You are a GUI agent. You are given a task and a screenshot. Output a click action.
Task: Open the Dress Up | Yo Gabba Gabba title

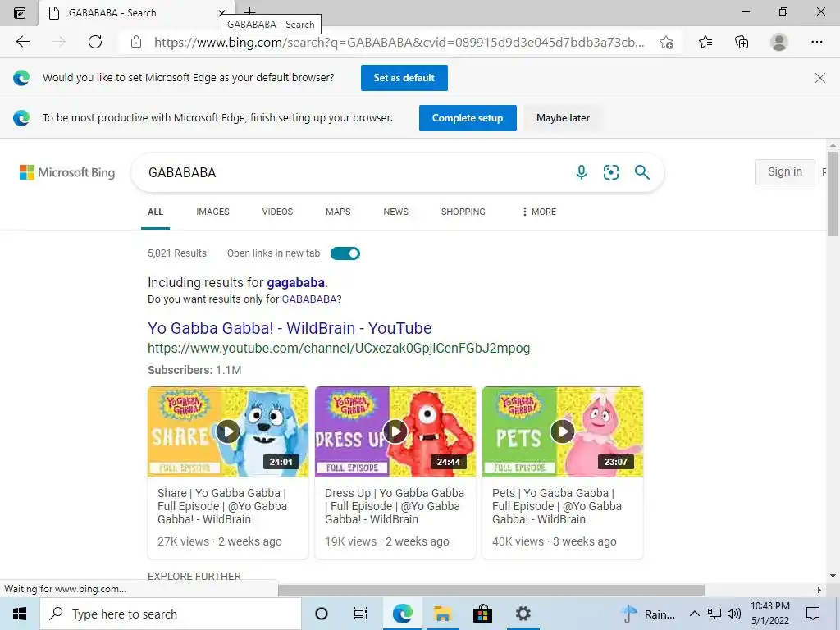coord(395,506)
